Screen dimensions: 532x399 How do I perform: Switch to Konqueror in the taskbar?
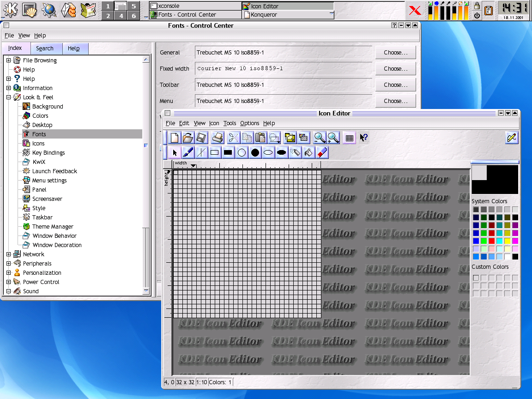pyautogui.click(x=288, y=15)
